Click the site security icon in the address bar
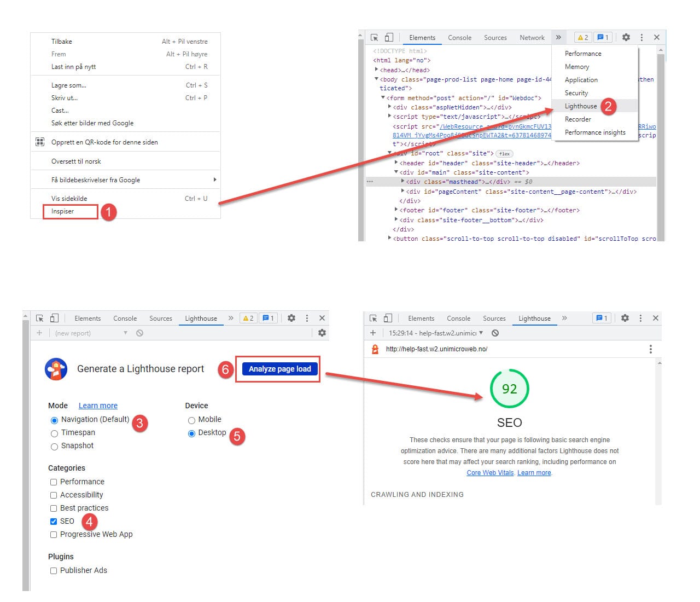Viewport: 700px width, 602px height. tap(374, 349)
